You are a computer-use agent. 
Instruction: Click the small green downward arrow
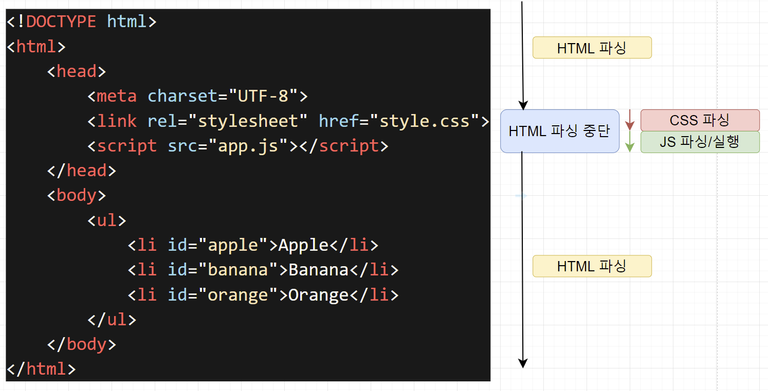pyautogui.click(x=630, y=142)
